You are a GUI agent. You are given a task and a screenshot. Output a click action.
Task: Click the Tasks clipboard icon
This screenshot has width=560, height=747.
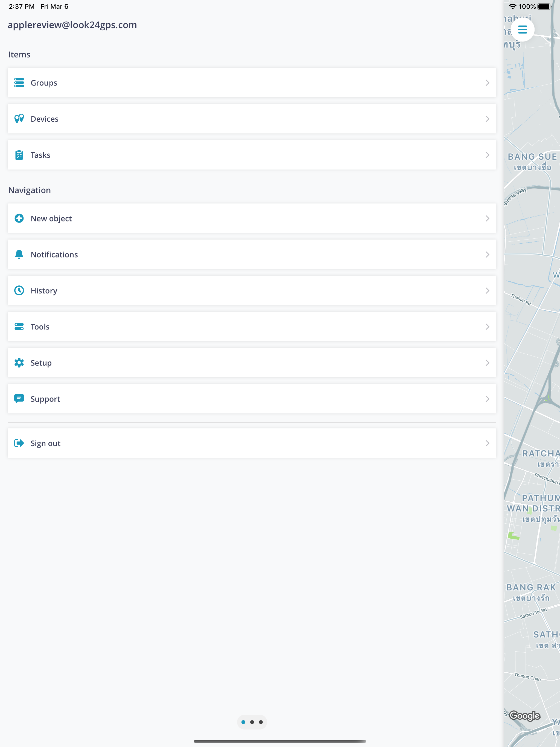coord(19,155)
